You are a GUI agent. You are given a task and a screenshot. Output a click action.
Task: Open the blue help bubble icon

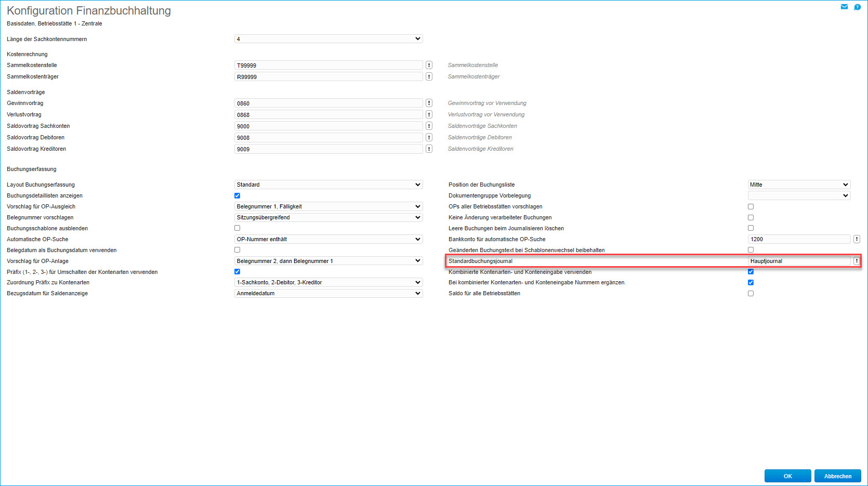[857, 7]
